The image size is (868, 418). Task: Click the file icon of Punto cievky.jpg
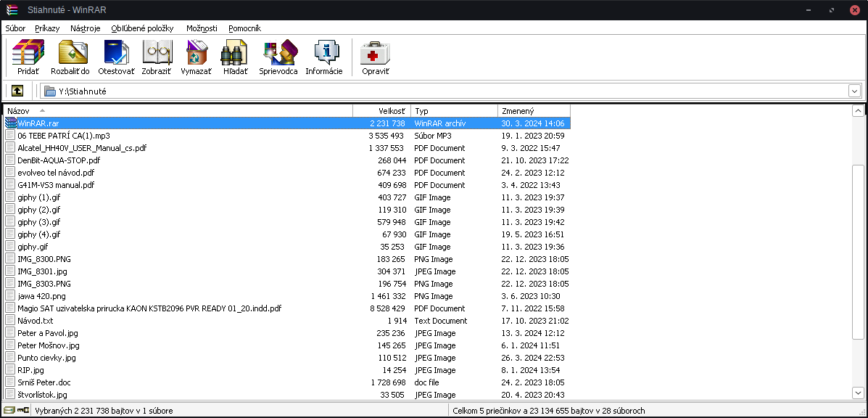(x=10, y=358)
